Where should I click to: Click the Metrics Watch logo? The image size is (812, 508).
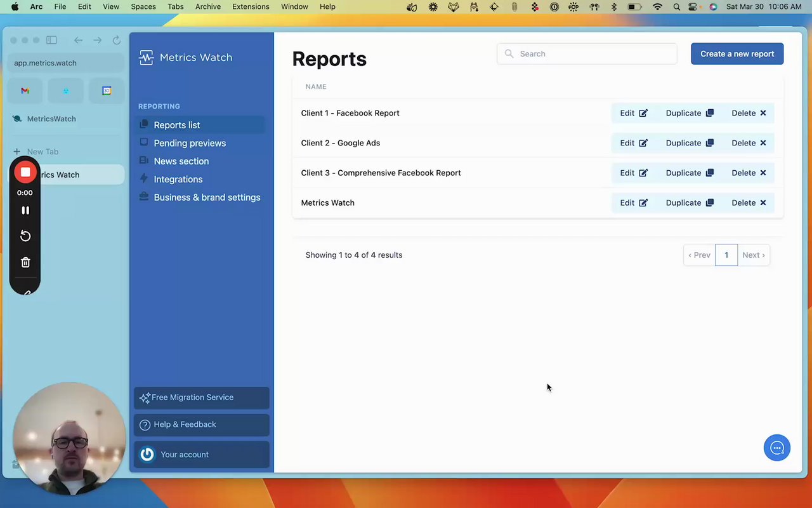click(185, 58)
